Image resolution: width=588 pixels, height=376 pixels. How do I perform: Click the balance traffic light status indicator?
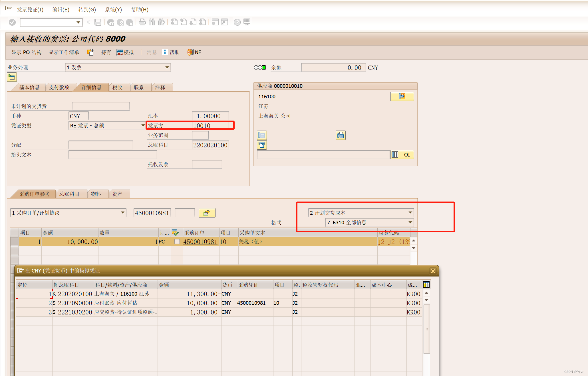click(x=260, y=68)
